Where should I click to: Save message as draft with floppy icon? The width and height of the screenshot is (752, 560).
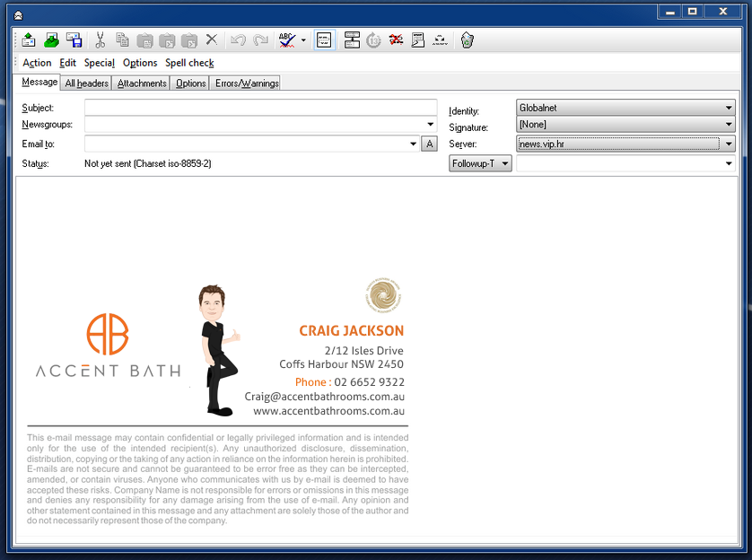pyautogui.click(x=74, y=40)
